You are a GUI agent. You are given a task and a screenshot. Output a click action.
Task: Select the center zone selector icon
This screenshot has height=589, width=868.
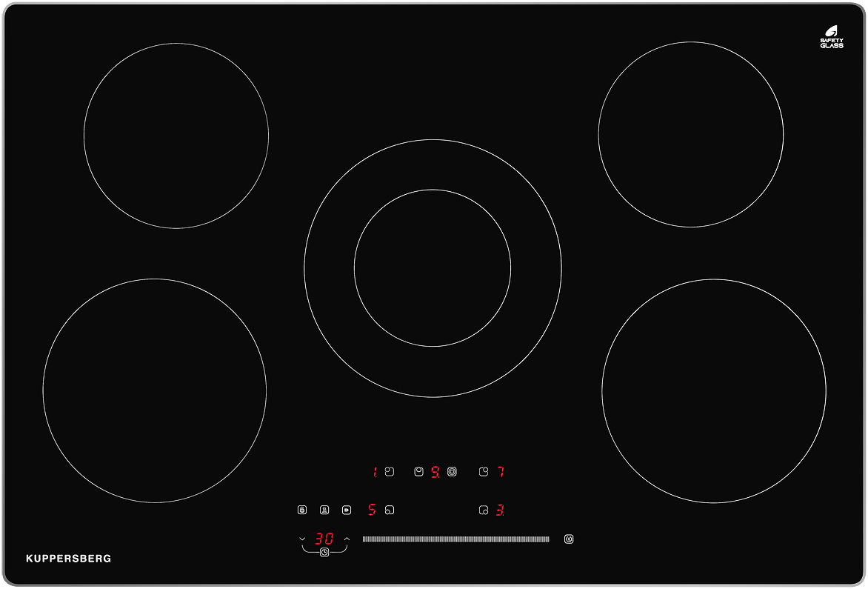click(418, 471)
